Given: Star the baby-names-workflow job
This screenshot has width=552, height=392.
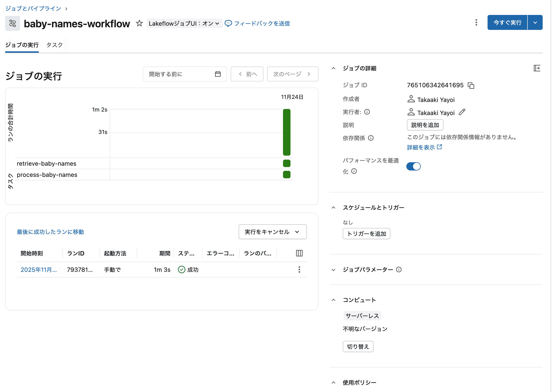Looking at the screenshot, I should 139,23.
